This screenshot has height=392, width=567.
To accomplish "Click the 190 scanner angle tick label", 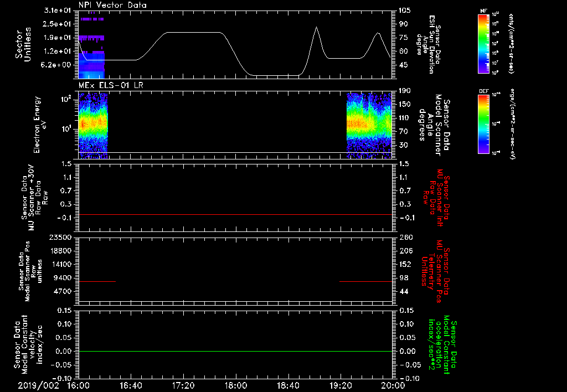I will tap(405, 91).
